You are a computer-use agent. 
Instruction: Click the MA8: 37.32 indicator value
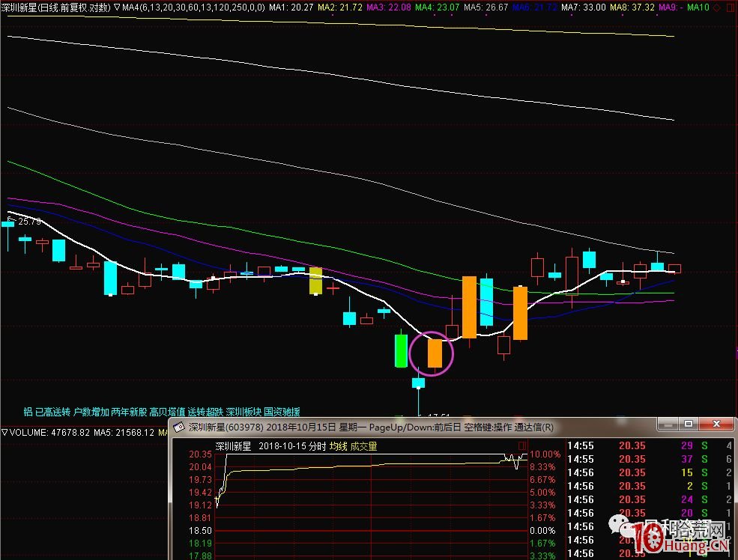(632, 7)
